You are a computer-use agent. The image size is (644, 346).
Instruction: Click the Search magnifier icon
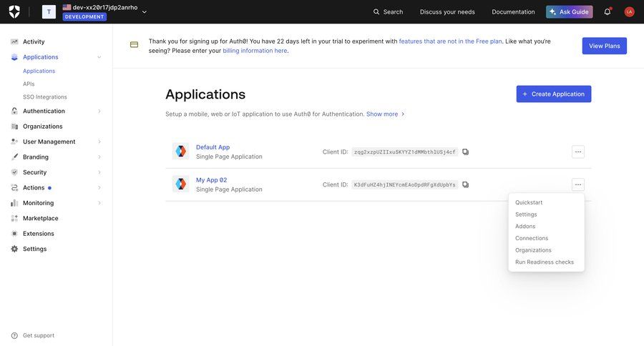click(x=376, y=12)
